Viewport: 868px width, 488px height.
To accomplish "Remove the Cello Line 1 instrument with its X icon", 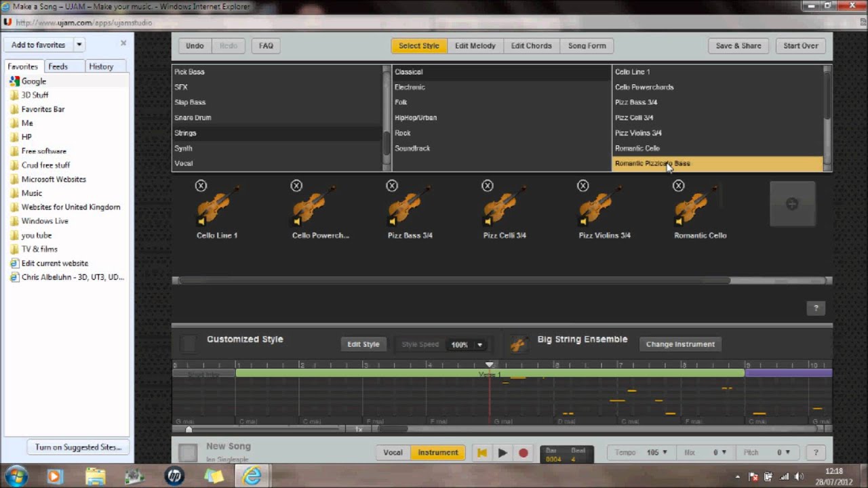I will click(x=201, y=186).
